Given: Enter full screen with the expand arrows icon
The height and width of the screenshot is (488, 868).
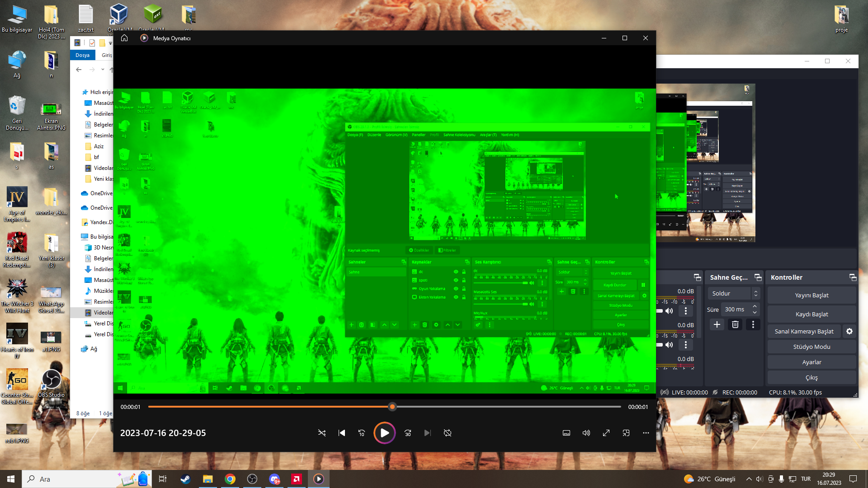Looking at the screenshot, I should pyautogui.click(x=606, y=433).
